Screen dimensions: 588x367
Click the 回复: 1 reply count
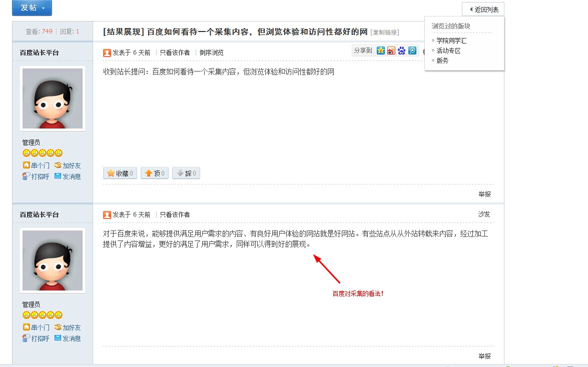(x=70, y=31)
